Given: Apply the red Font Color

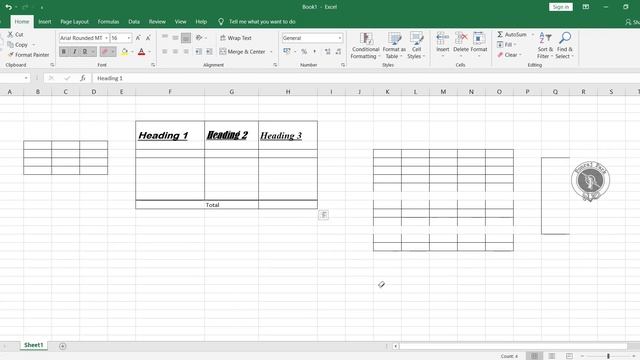Looking at the screenshot, I should tap(141, 51).
